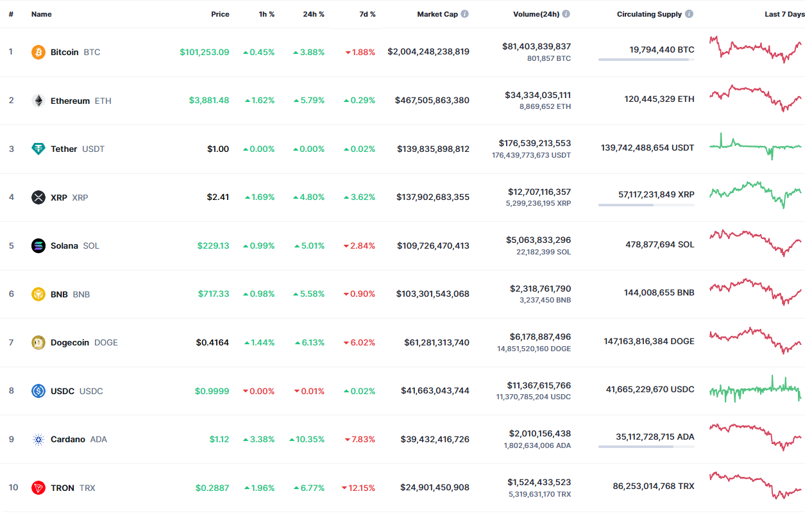812x514 pixels.
Task: Click Bitcoin price $101,253.09
Action: pos(204,52)
